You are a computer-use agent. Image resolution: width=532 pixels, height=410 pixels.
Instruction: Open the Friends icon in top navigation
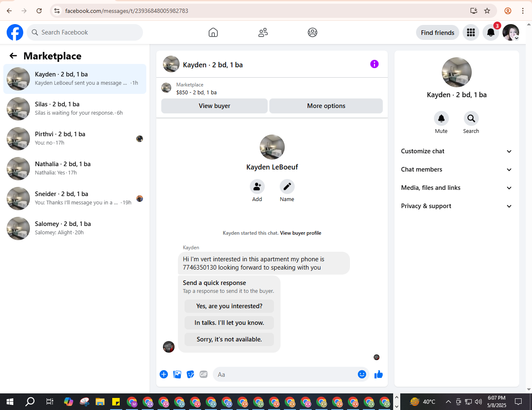[263, 32]
